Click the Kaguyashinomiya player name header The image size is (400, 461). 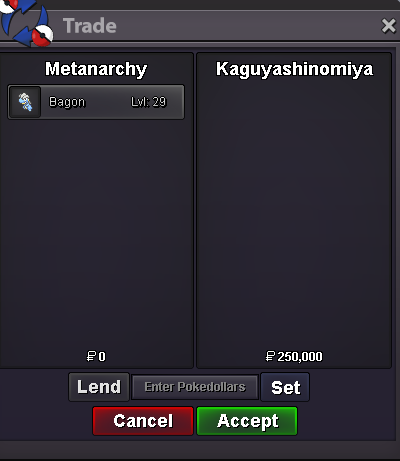tap(294, 69)
